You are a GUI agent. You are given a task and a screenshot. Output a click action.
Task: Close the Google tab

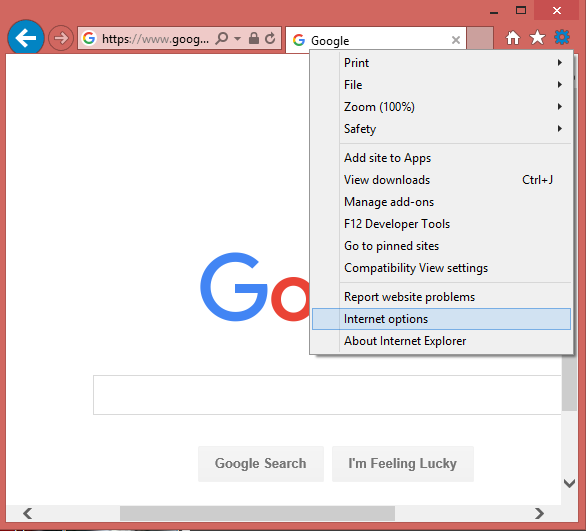click(456, 40)
